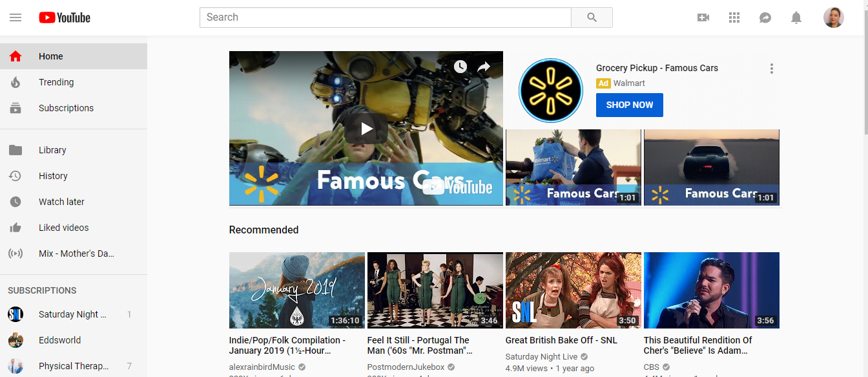Open the create video camera icon
Screen dimensions: 868x377
click(703, 17)
